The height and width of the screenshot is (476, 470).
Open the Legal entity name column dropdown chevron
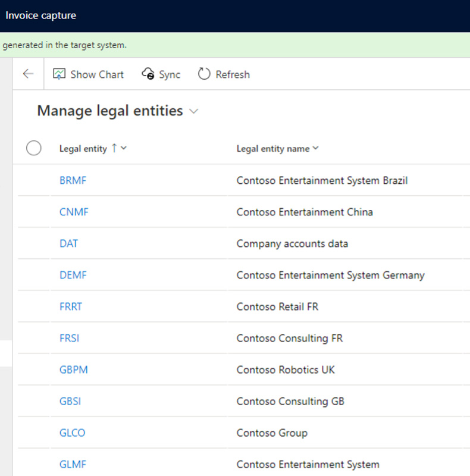coord(316,148)
